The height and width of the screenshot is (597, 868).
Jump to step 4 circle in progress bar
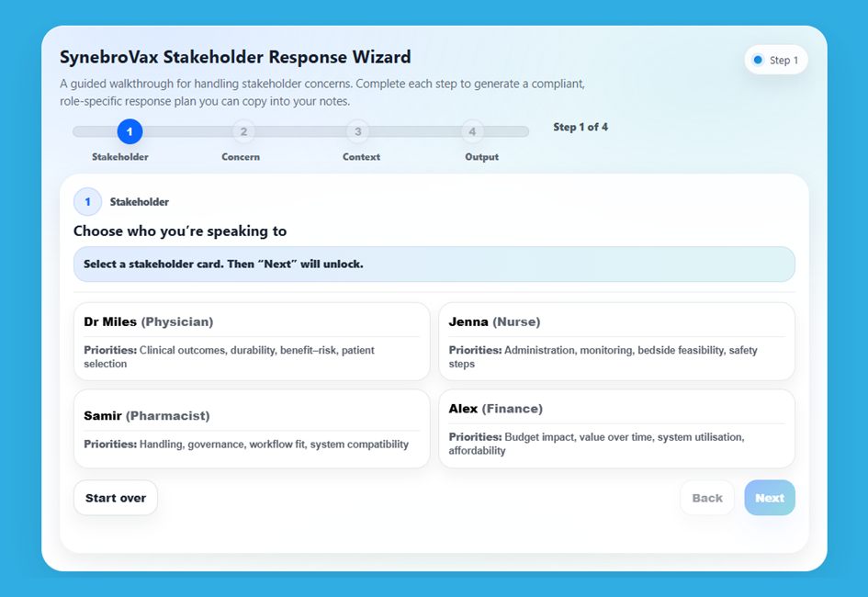[472, 131]
